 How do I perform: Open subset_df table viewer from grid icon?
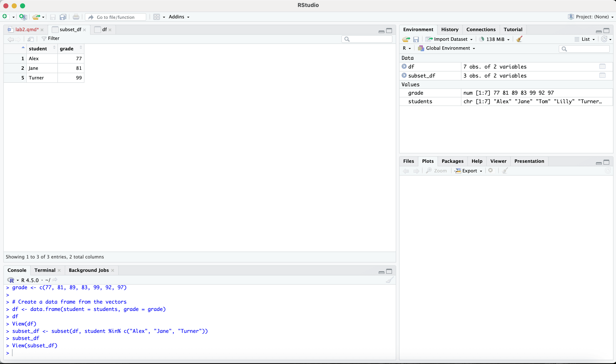602,76
